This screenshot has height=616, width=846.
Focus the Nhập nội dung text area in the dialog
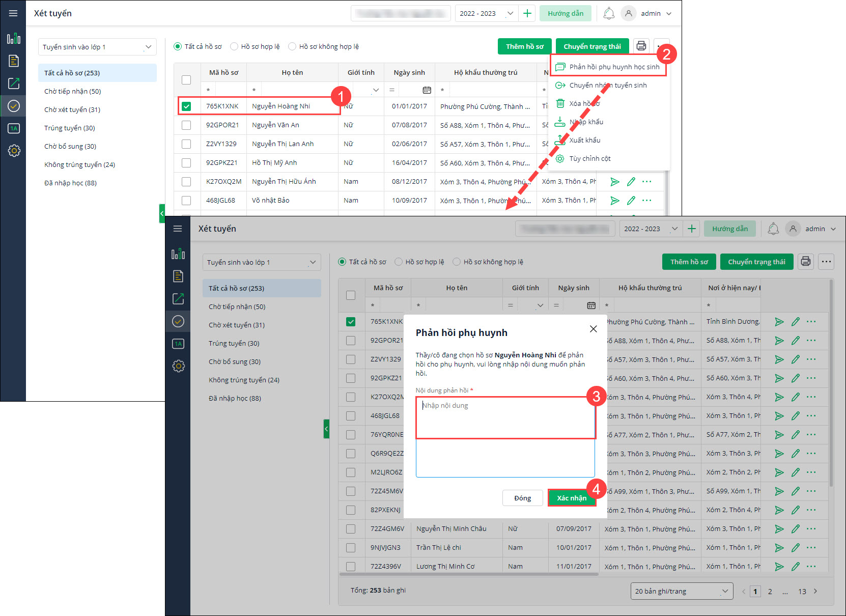tap(505, 437)
